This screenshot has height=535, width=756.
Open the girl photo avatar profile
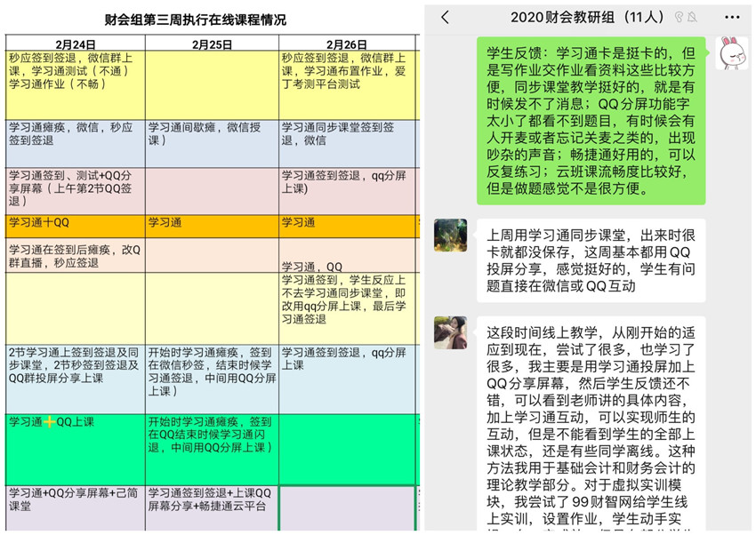coord(450,332)
